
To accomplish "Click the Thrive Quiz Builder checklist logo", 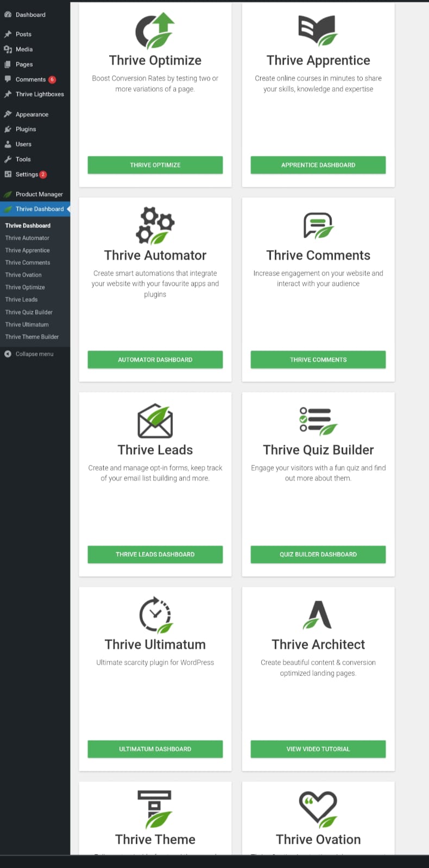I will [318, 422].
